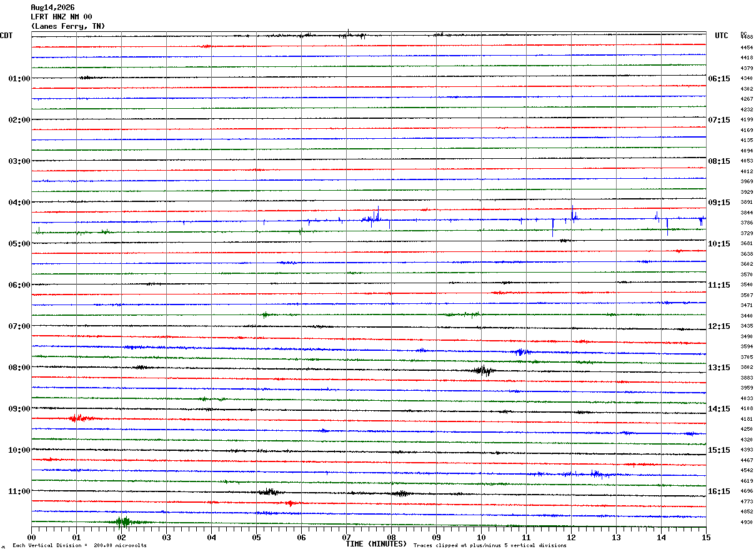This screenshot has height=554, width=756.
Task: Click minute tick label 03 on the axis
Action: (x=166, y=537)
